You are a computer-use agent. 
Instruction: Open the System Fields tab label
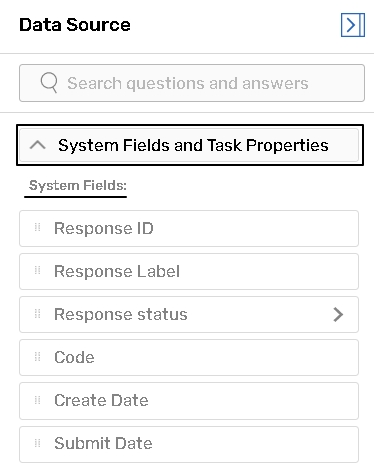coord(78,185)
